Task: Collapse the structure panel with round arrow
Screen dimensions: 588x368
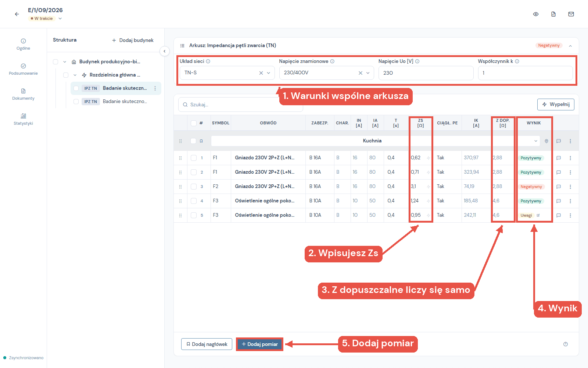Action: point(165,51)
